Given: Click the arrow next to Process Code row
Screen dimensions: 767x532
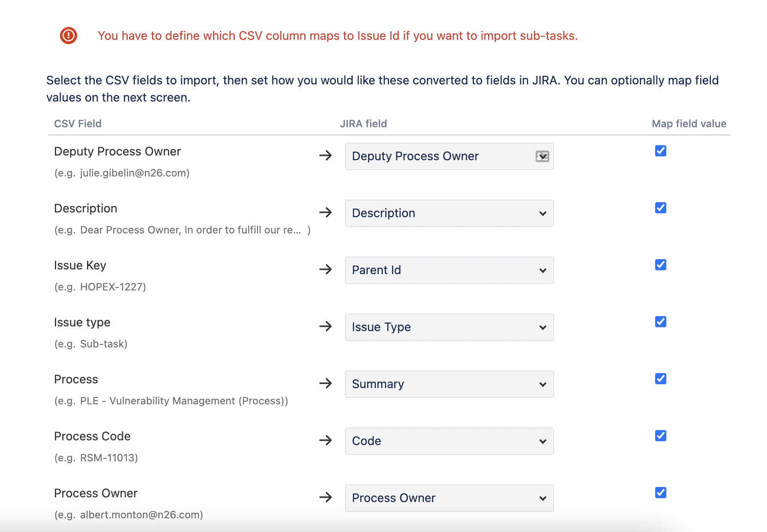Looking at the screenshot, I should pos(326,441).
